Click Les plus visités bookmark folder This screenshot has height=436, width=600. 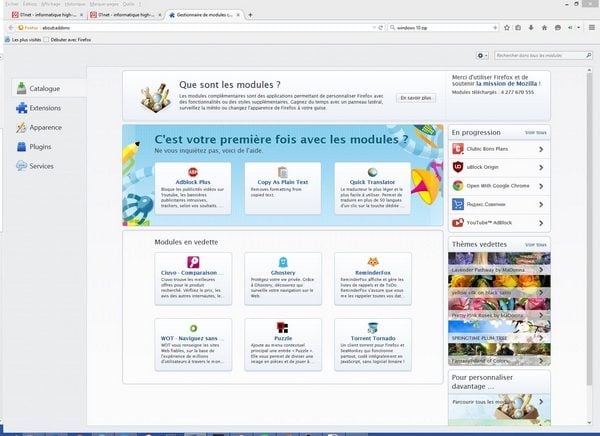coord(23,40)
